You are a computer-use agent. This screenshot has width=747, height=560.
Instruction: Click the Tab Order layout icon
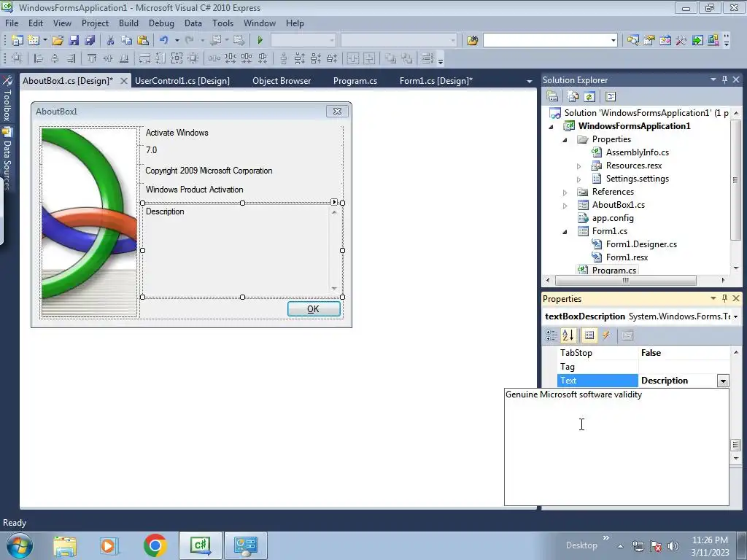point(427,58)
